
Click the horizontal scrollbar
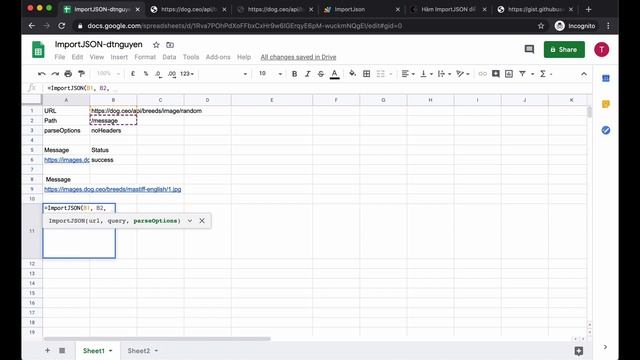click(157, 339)
